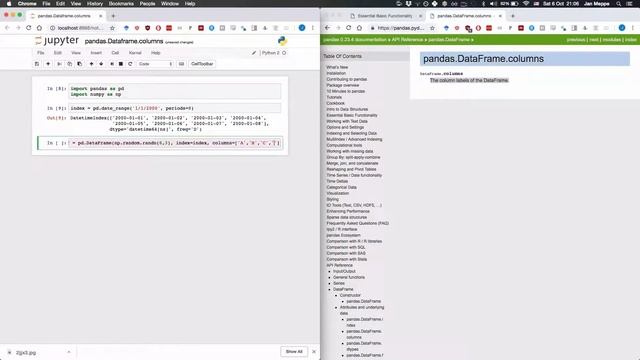Open Essential Basic Functionality in the contents
This screenshot has height=360, width=640.
click(352, 116)
